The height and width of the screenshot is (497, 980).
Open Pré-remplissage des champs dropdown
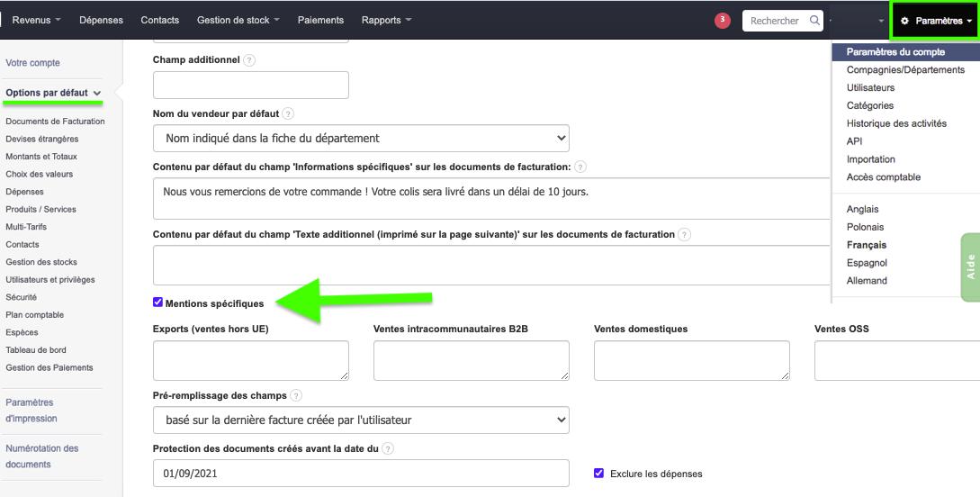pos(361,420)
